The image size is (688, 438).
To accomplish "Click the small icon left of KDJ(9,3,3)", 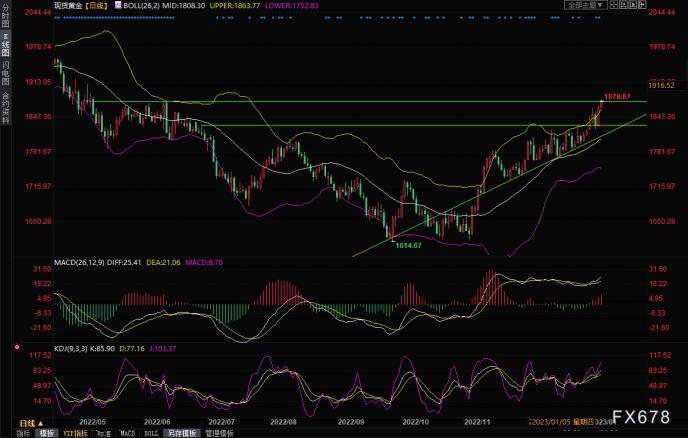I will tap(18, 347).
